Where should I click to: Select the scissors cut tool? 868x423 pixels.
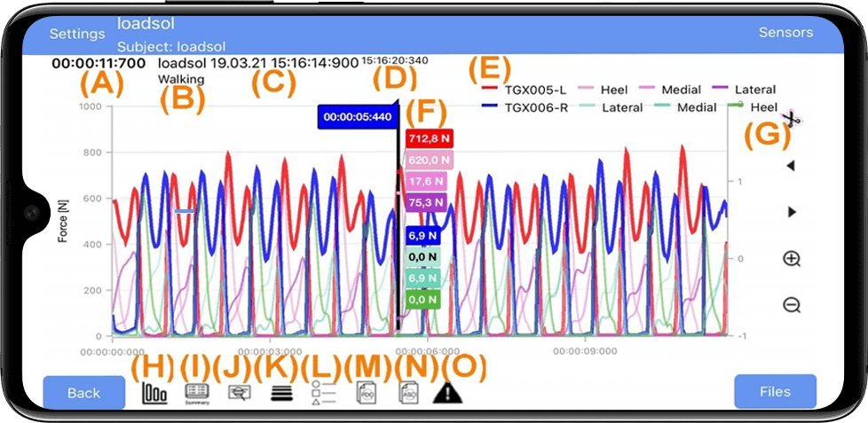[x=792, y=119]
